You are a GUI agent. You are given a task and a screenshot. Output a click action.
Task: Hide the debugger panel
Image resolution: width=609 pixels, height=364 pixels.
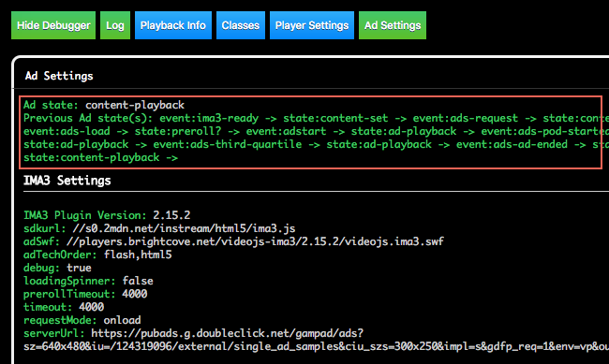(x=53, y=25)
